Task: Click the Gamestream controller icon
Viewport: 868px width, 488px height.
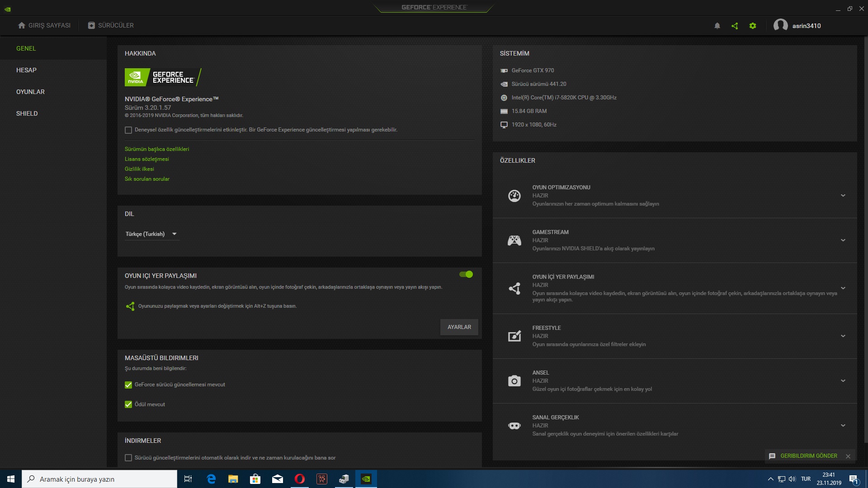Action: pos(514,240)
